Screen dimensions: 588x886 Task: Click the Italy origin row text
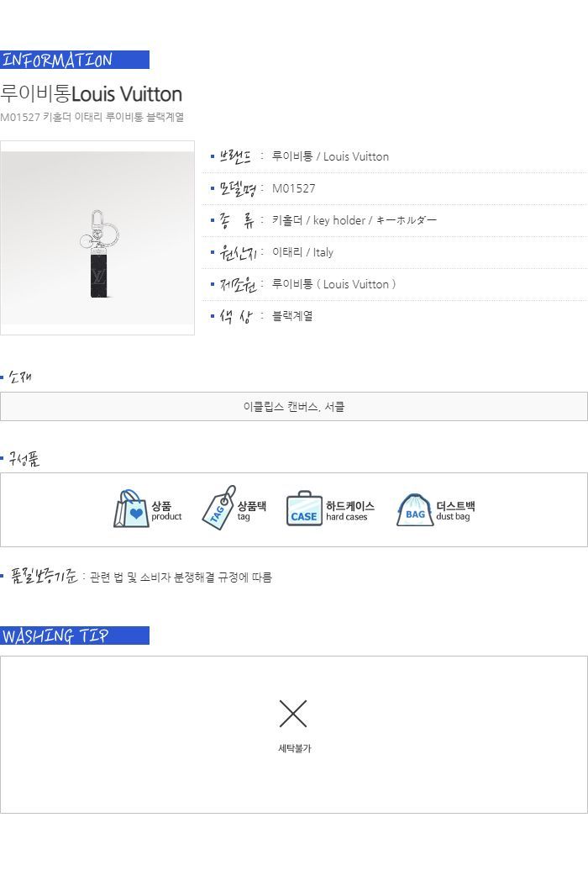(x=302, y=252)
